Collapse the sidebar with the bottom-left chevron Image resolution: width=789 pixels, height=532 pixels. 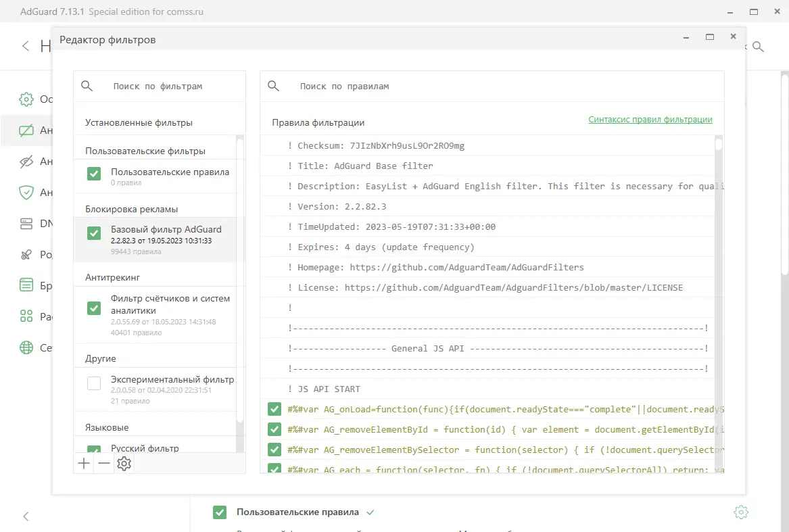point(26,516)
